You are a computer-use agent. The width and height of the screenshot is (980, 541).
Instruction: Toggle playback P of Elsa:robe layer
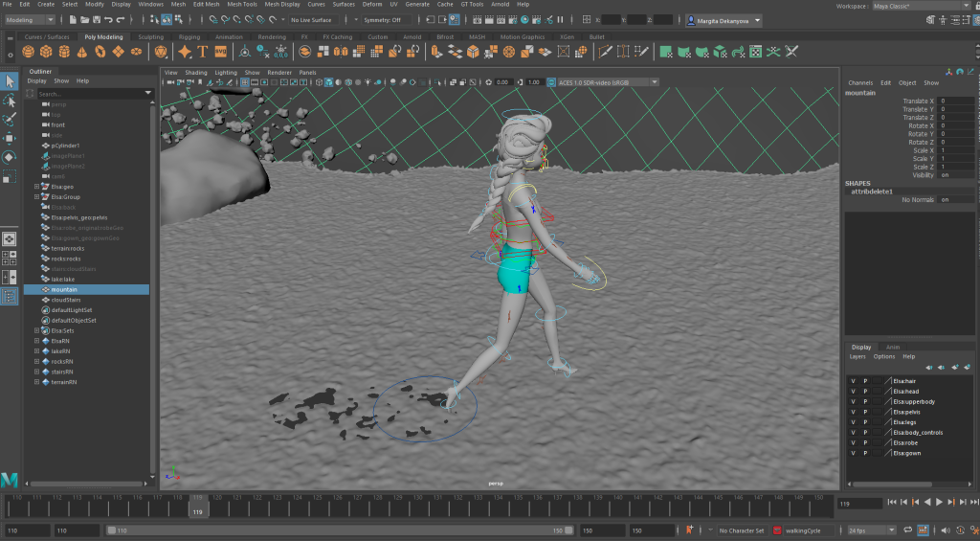pos(865,442)
